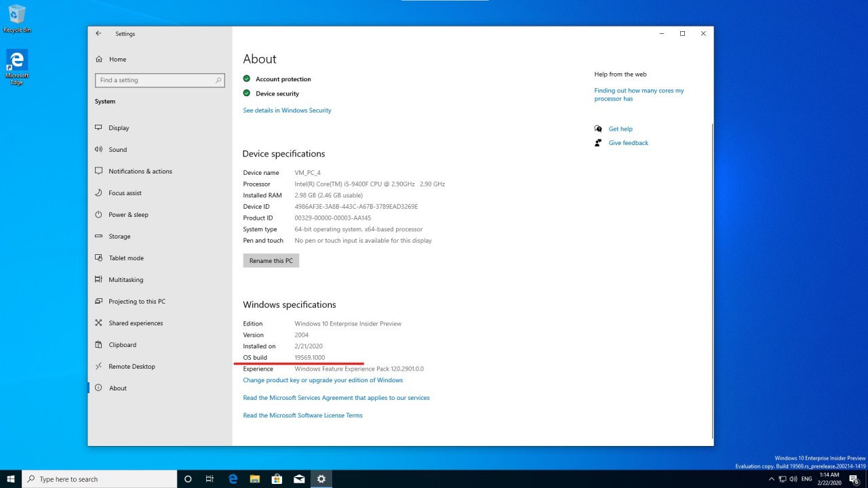Click the Get help link
Image resolution: width=868 pixels, height=488 pixels.
click(620, 129)
